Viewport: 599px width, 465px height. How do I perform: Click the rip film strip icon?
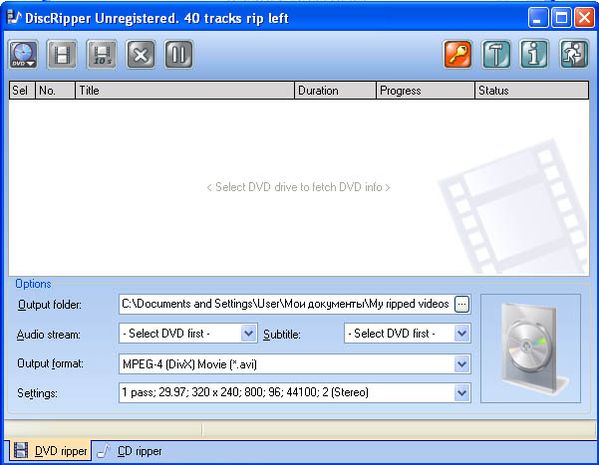tap(62, 55)
